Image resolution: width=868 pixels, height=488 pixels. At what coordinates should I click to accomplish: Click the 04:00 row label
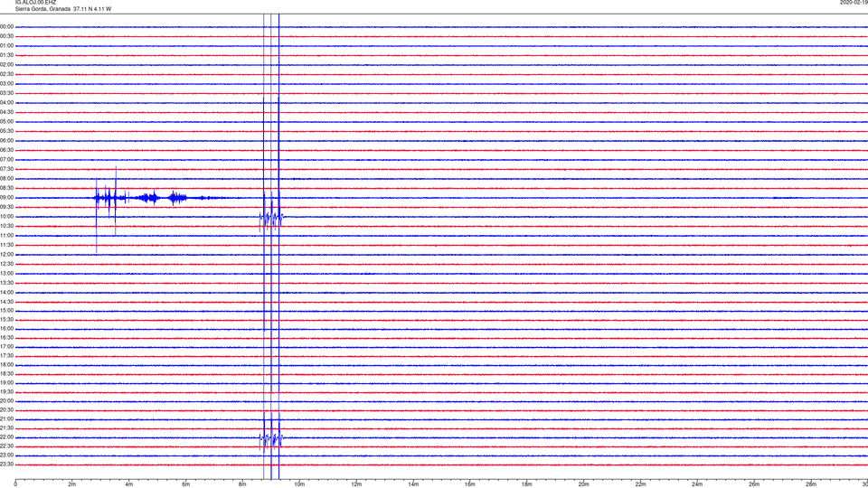click(x=6, y=103)
